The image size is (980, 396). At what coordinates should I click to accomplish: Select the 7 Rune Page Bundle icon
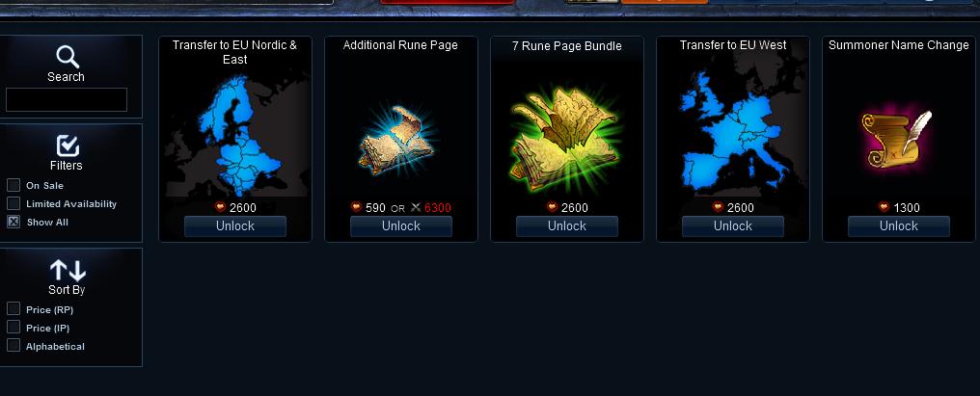566,140
